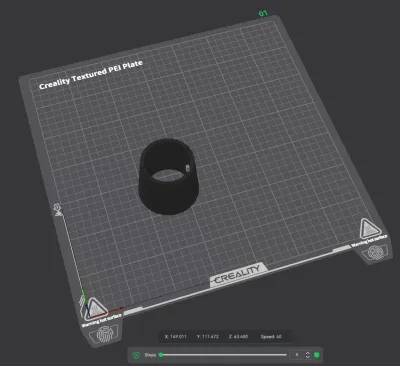Click the hot surface warning triangle at left corner
400x366 pixels.
(x=95, y=307)
